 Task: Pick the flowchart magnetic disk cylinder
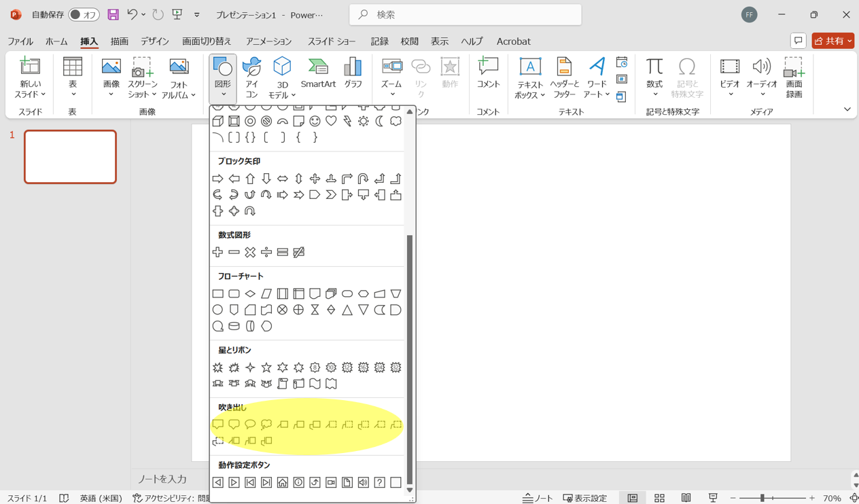tap(234, 326)
